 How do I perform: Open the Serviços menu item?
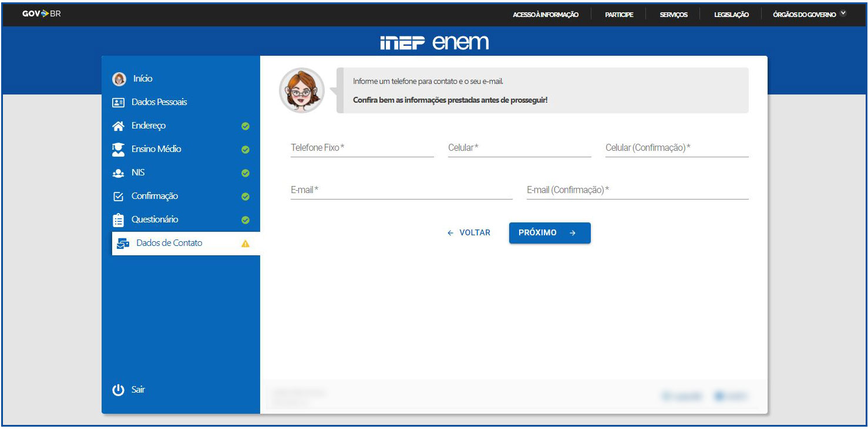[x=674, y=15]
